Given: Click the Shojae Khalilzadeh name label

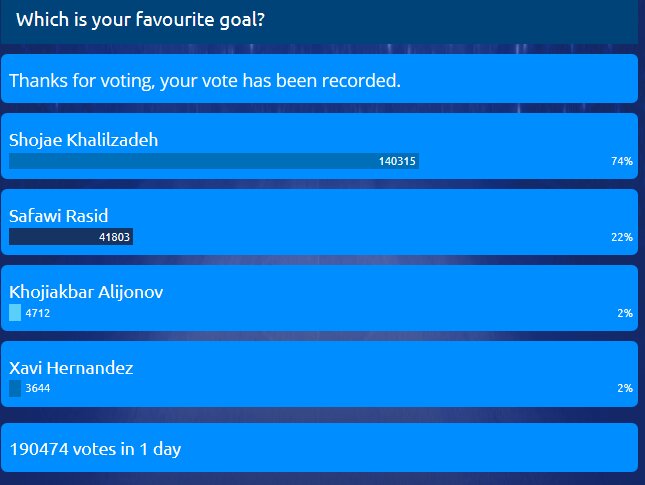Looking at the screenshot, I should click(x=83, y=140).
